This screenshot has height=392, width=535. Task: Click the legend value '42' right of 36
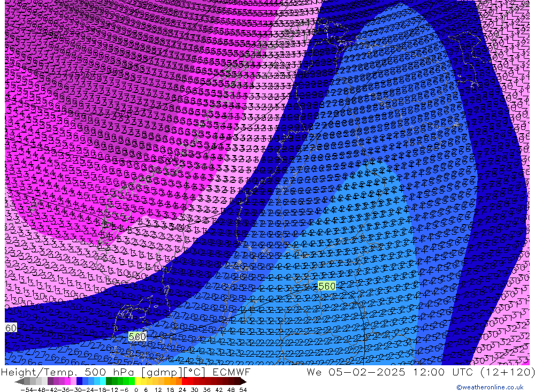[x=219, y=390]
